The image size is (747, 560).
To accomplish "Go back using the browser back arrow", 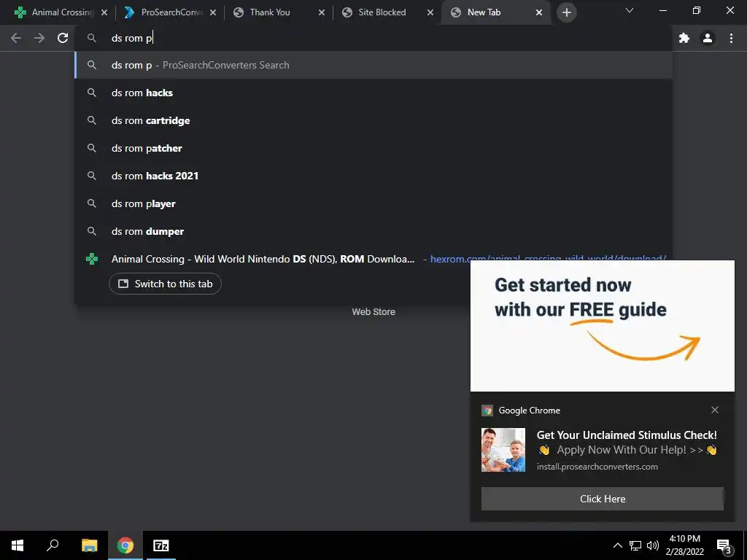I will point(16,38).
